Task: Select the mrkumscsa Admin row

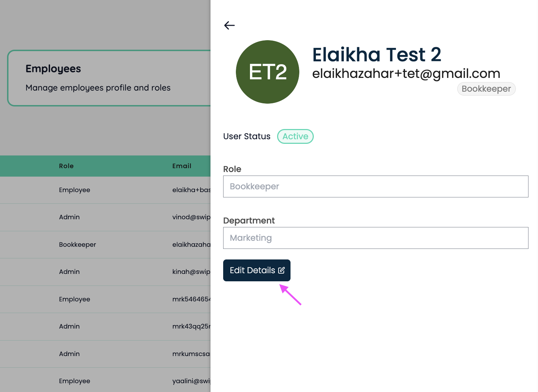Action: coord(105,354)
